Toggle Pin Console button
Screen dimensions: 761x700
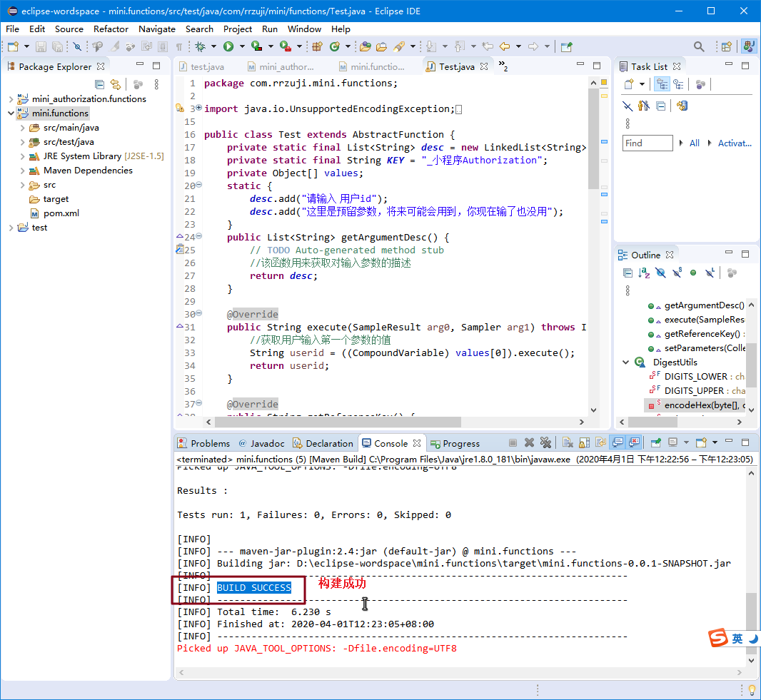click(656, 442)
